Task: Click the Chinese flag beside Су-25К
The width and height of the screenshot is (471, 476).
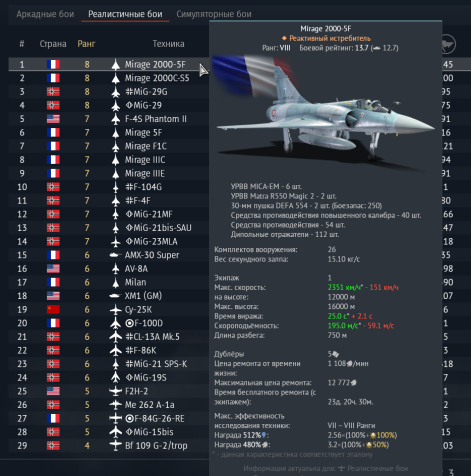Action: 53,310
